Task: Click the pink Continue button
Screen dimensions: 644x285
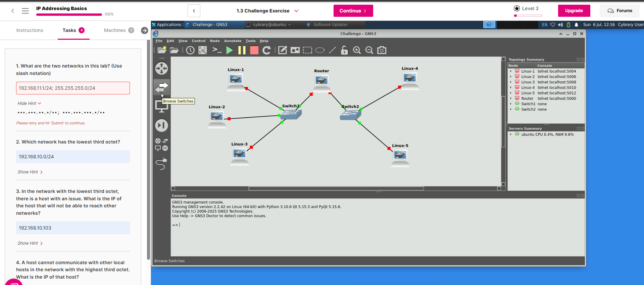Action: point(353,11)
